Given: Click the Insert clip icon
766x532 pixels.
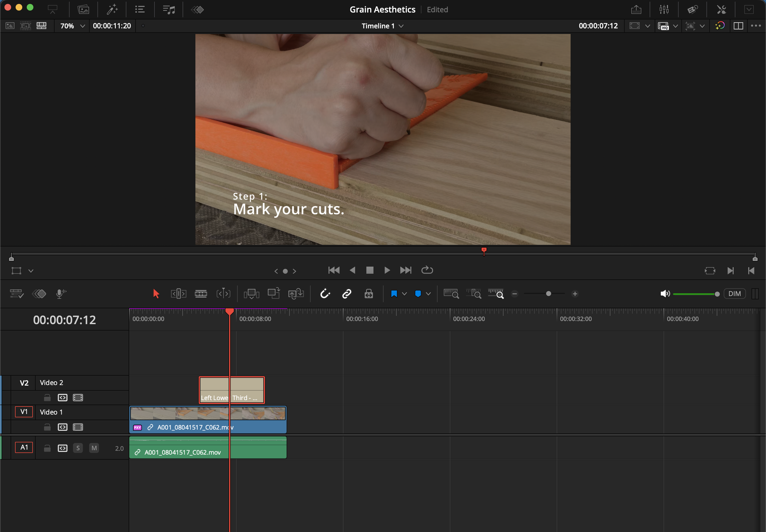Looking at the screenshot, I should pos(251,294).
